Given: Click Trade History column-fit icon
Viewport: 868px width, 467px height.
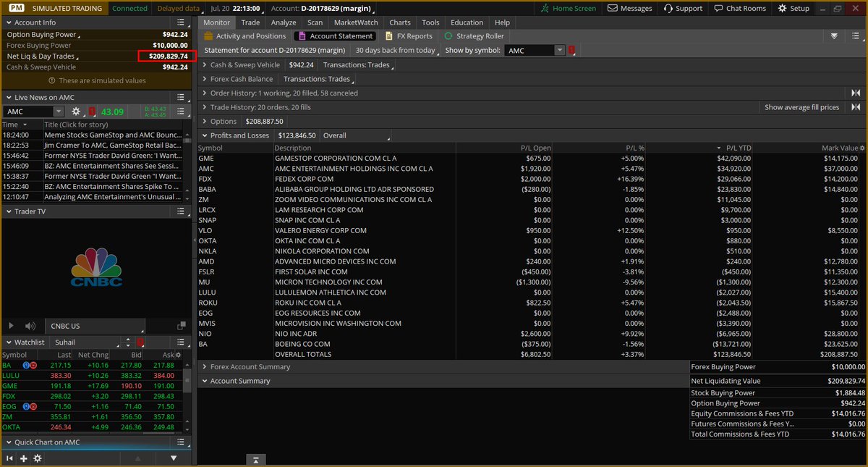Looking at the screenshot, I should point(856,107).
